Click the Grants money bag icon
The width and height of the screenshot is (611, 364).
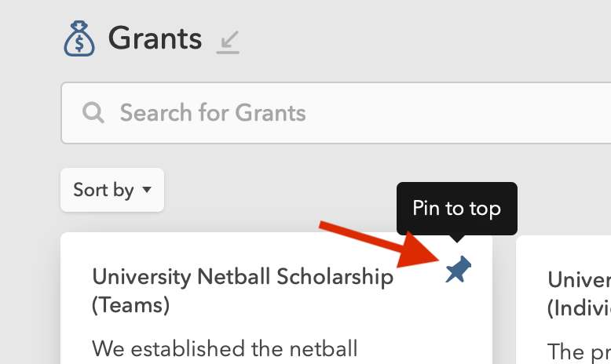click(x=79, y=39)
